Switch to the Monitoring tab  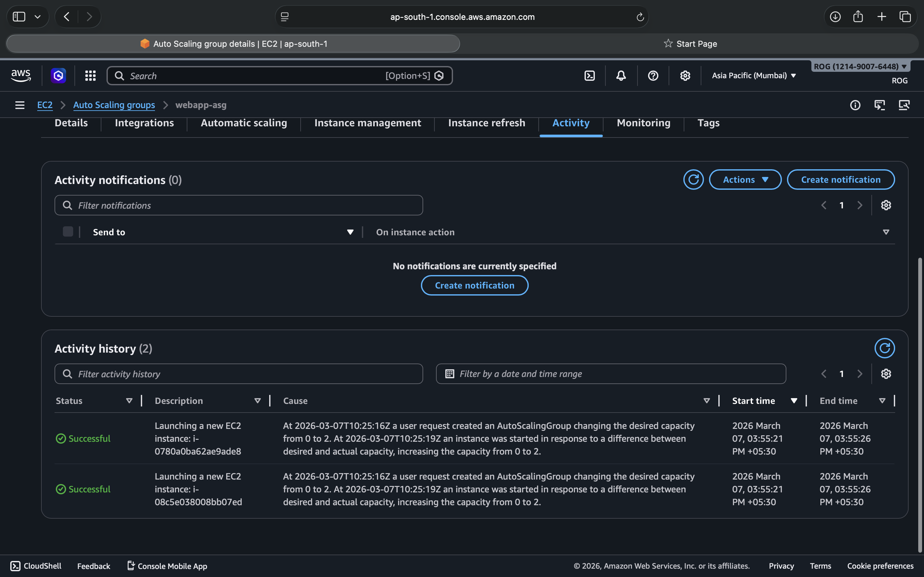pyautogui.click(x=643, y=123)
